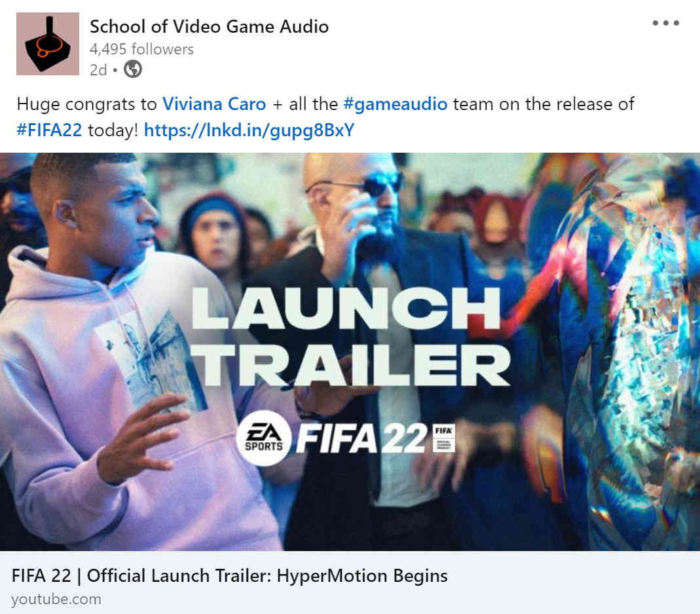Viewport: 700px width, 614px height.
Task: Open Viviana Caro's profile link
Action: click(x=214, y=104)
